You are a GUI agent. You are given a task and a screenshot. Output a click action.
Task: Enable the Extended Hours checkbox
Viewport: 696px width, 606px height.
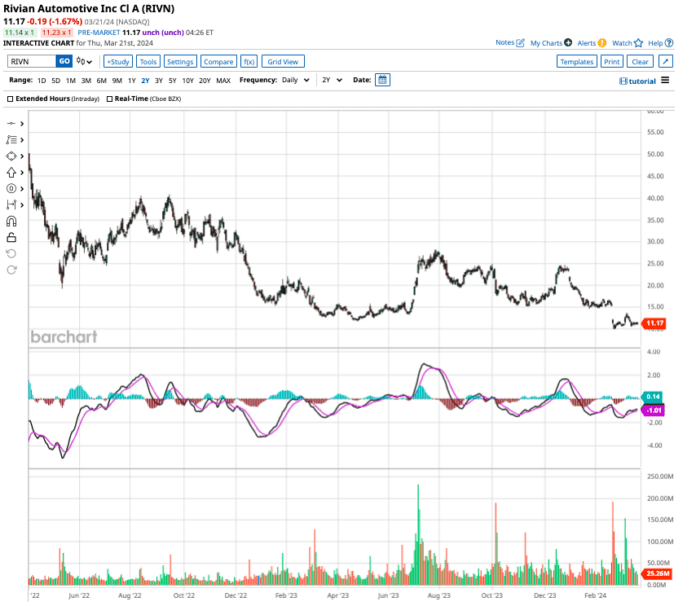(10, 99)
